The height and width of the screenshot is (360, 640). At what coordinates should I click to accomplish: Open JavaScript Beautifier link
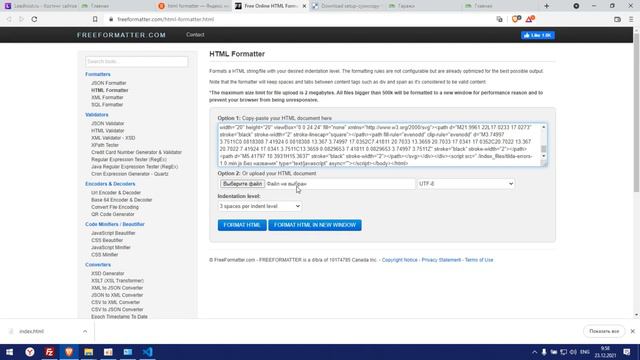[113, 233]
